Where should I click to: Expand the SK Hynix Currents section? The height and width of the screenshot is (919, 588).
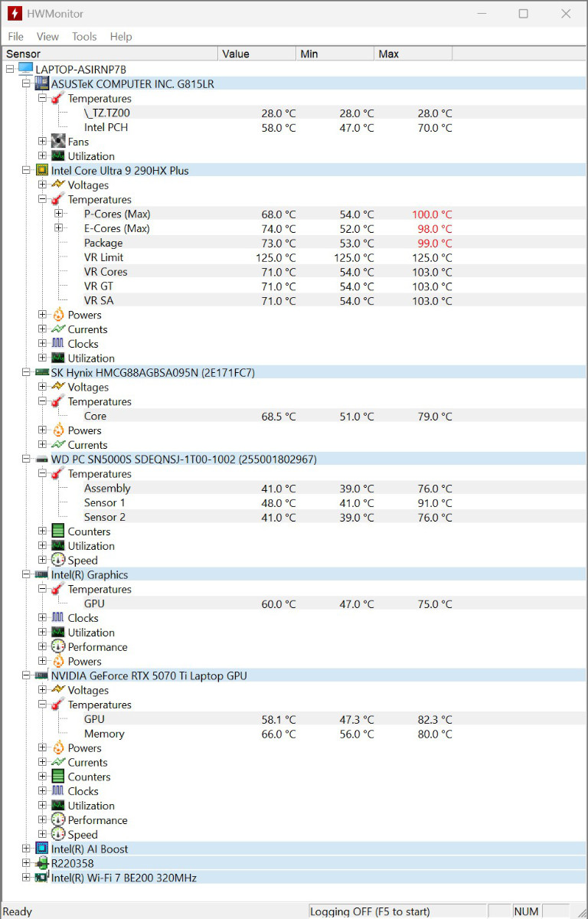pos(43,444)
